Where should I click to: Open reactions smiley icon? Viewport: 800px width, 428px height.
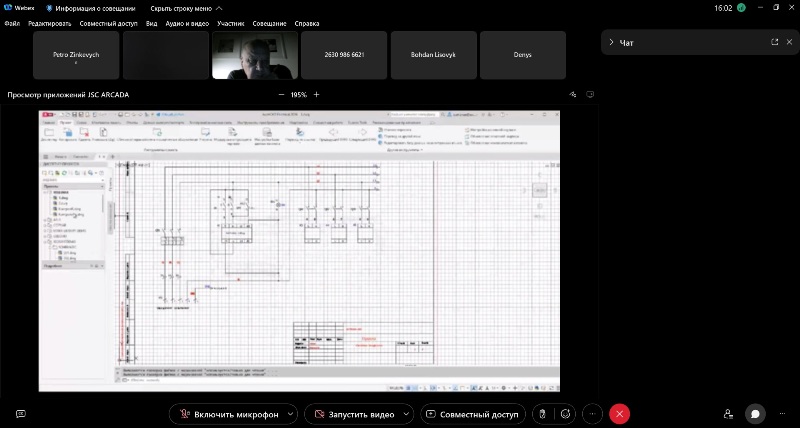point(565,414)
